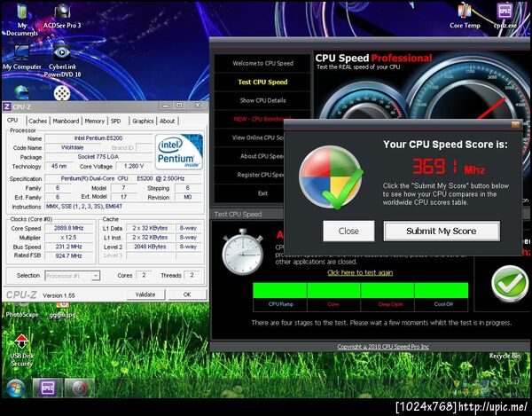This screenshot has width=532, height=416.
Task: Click the Specification field in CPU-Z
Action: pyautogui.click(x=123, y=178)
